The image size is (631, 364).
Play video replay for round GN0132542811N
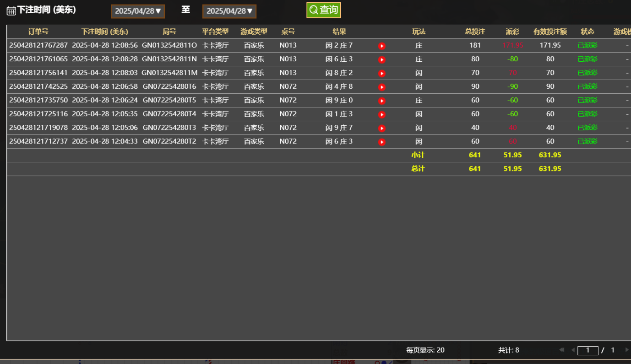click(x=382, y=59)
